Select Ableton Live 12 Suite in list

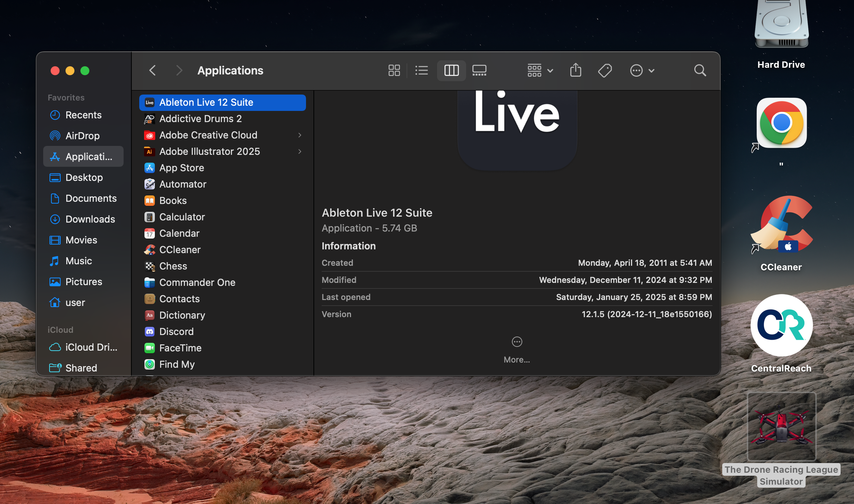[222, 102]
